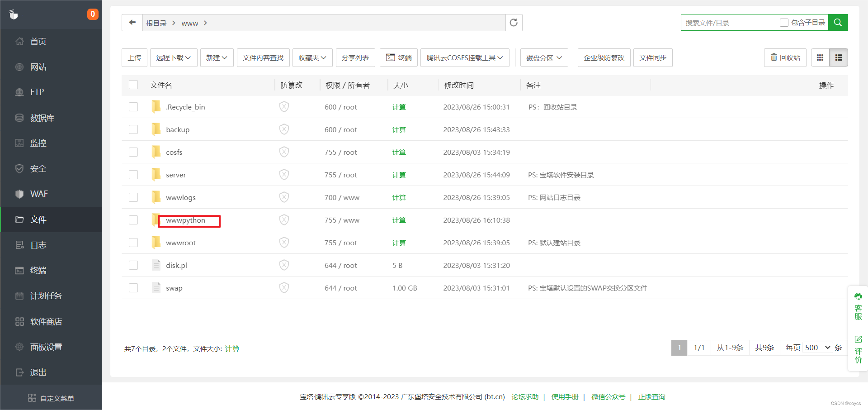This screenshot has width=868, height=410.
Task: Open the per-page 500 count dropdown
Action: click(818, 348)
